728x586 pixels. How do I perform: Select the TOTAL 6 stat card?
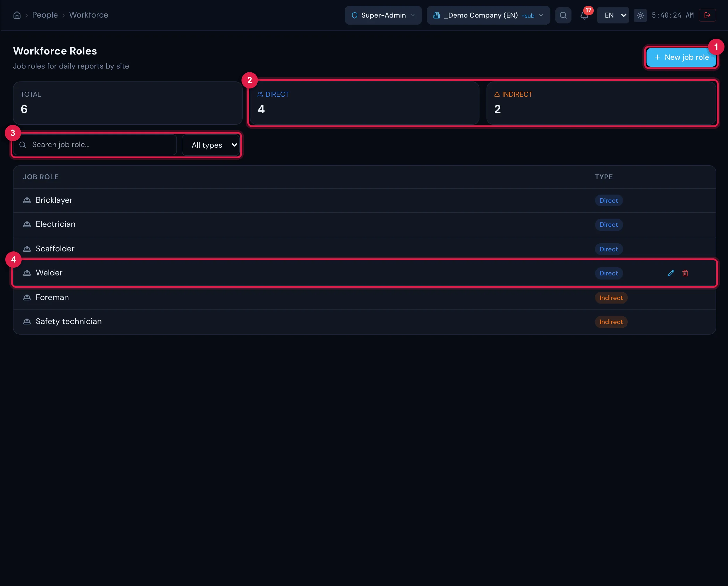pos(128,103)
